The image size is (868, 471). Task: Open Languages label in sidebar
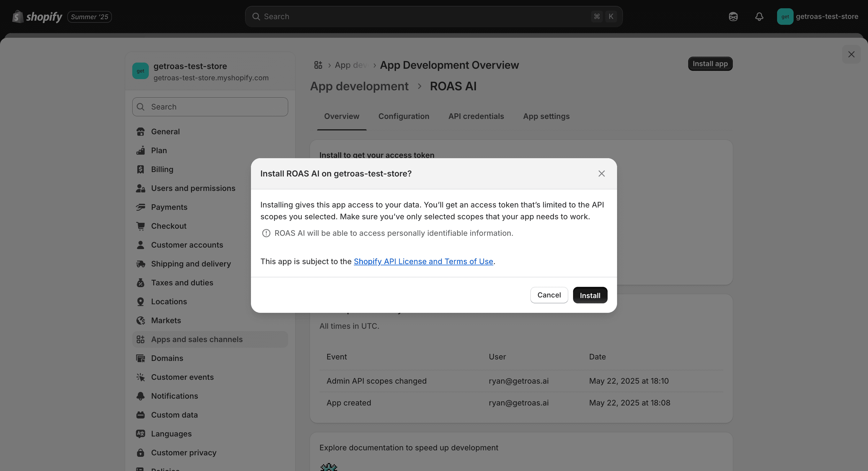tap(171, 433)
